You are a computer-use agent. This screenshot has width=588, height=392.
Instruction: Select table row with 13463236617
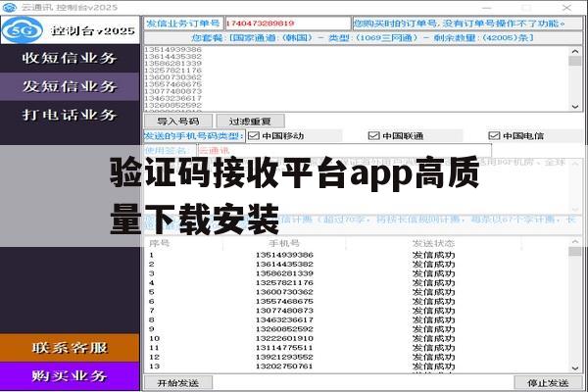357,320
